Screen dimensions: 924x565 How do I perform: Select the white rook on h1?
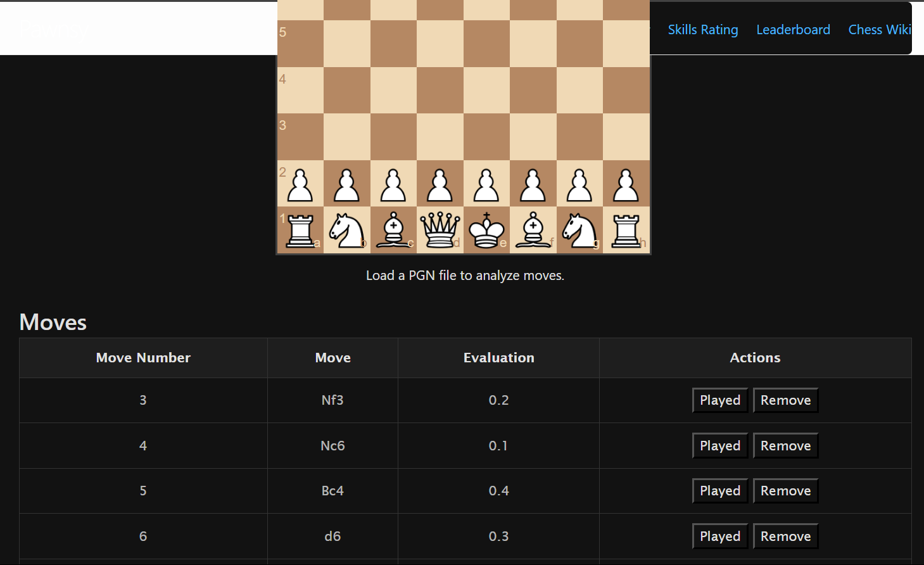point(626,230)
